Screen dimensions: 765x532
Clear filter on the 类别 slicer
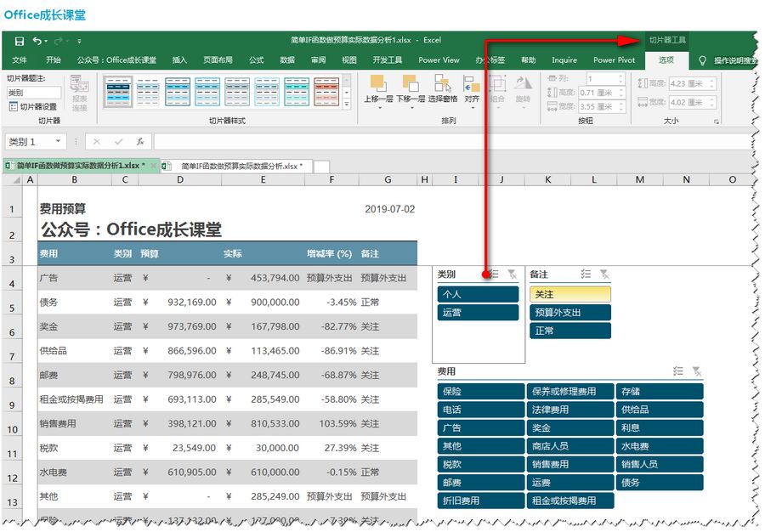[x=513, y=274]
